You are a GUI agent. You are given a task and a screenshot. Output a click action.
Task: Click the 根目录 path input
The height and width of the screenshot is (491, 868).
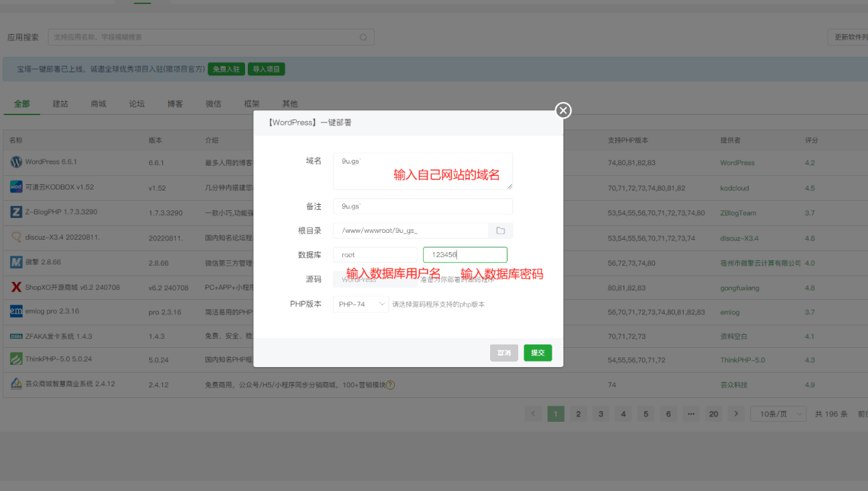(x=411, y=231)
